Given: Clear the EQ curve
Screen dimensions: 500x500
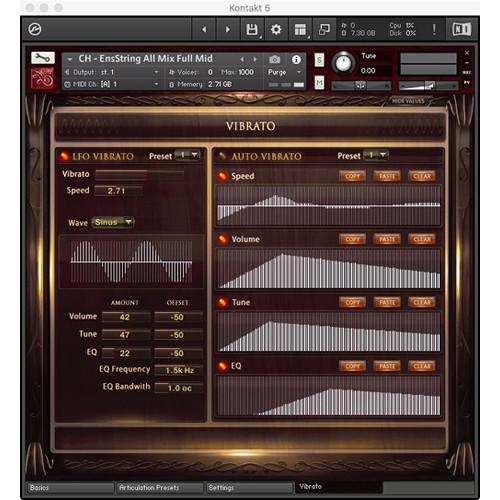Looking at the screenshot, I should pyautogui.click(x=422, y=366).
